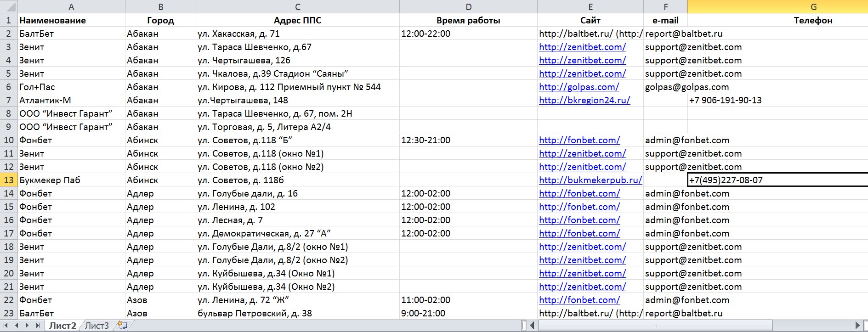Select the row 1 header
Image resolution: width=868 pixels, height=332 pixels.
(8, 20)
